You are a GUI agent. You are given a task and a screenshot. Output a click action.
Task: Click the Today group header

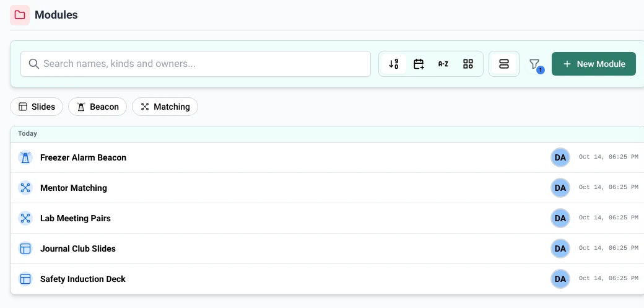pyautogui.click(x=327, y=134)
